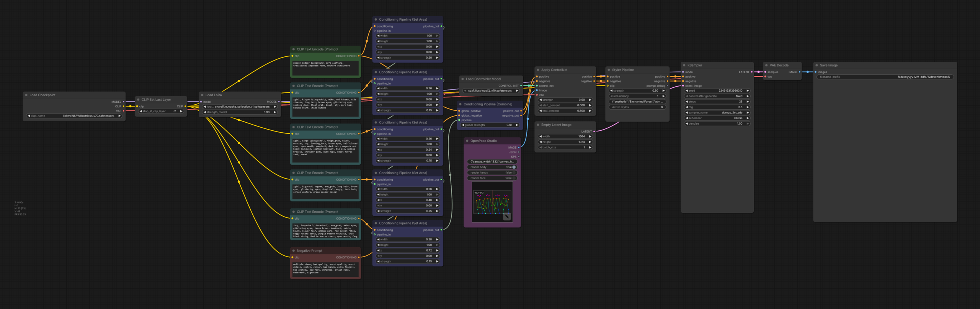Screen dimensions: 980x309
Task: Open the ckpt_name dropdown in Load Checkpoint
Action: point(74,116)
